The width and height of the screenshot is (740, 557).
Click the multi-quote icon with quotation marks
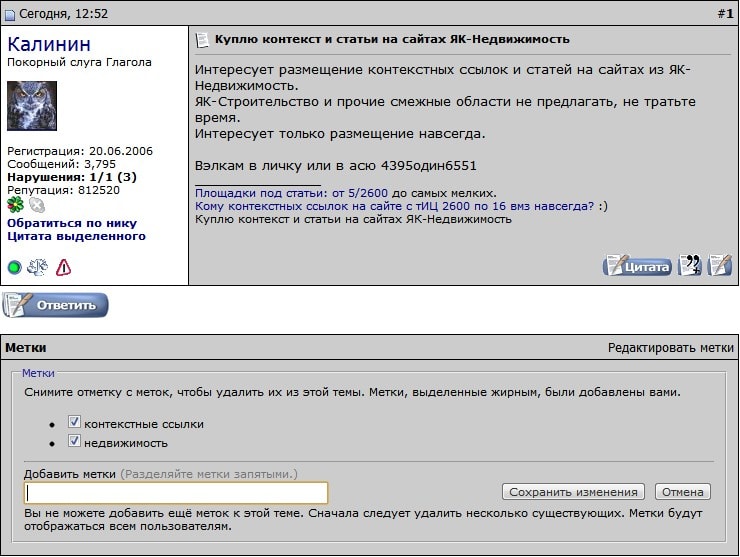690,265
